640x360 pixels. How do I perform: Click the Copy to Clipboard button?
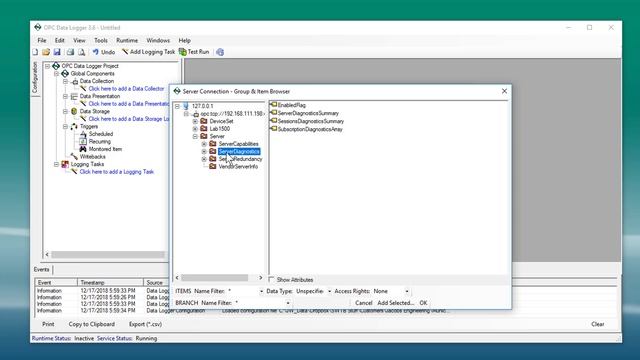pos(91,324)
